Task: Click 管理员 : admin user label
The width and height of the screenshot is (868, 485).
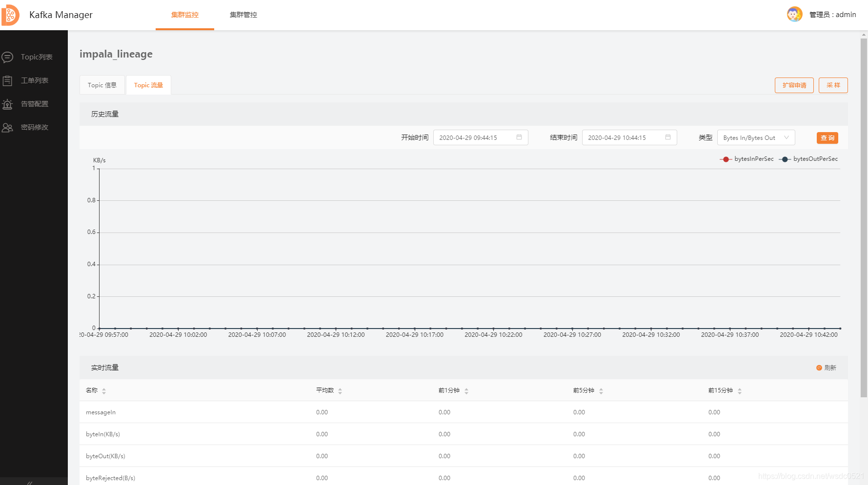Action: tap(832, 15)
